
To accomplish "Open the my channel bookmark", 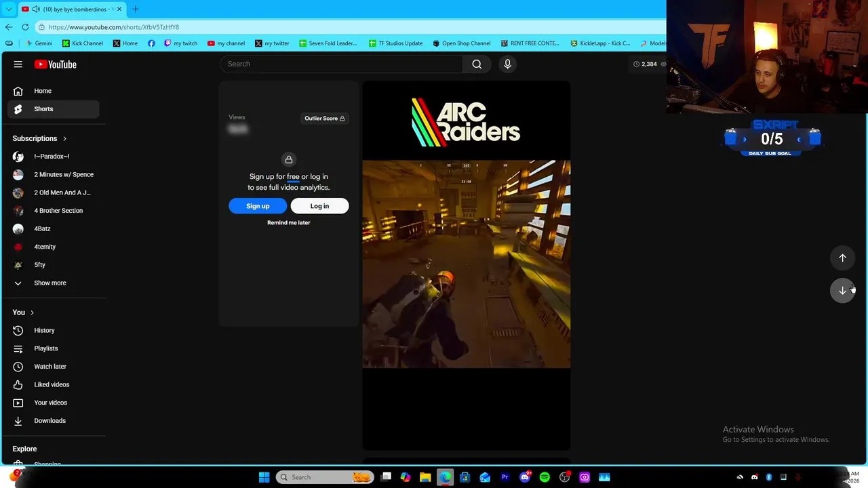I will [226, 43].
